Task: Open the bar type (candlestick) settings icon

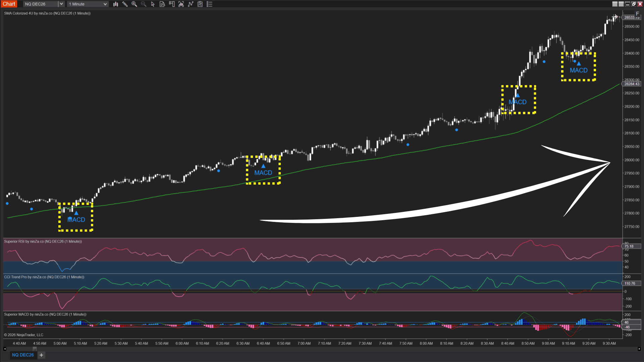Action: click(115, 4)
